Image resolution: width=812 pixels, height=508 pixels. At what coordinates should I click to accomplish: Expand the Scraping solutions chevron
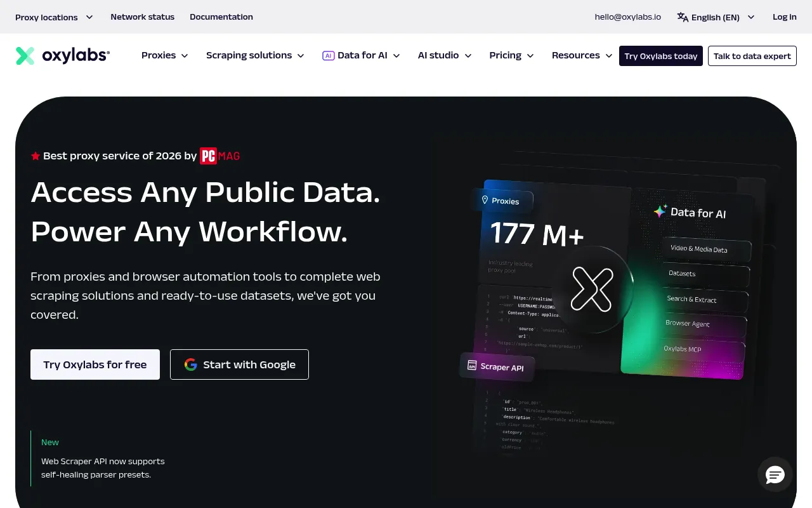pyautogui.click(x=301, y=56)
